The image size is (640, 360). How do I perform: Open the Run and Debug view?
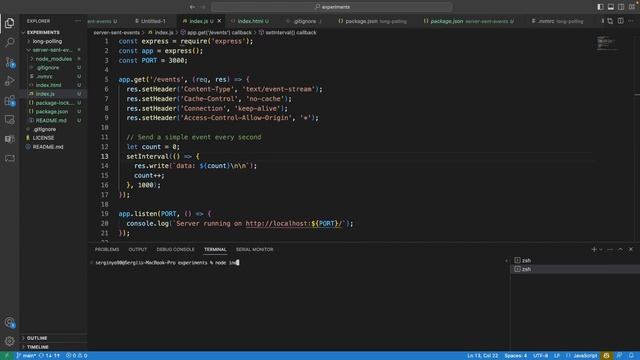pyautogui.click(x=9, y=81)
